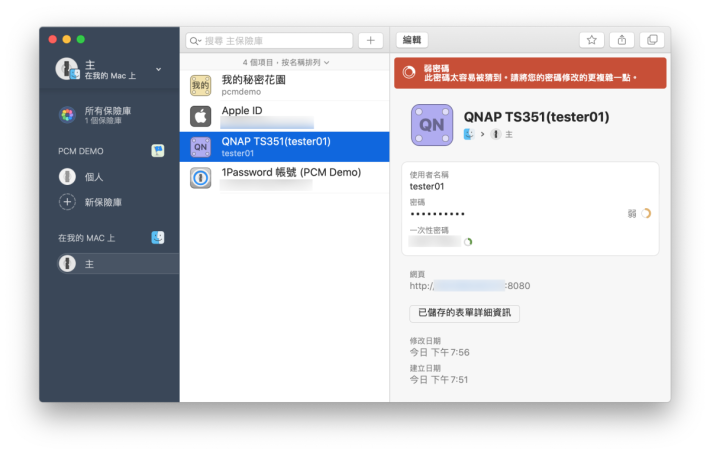
Task: Click the PCM DEMO section header
Action: (x=81, y=151)
